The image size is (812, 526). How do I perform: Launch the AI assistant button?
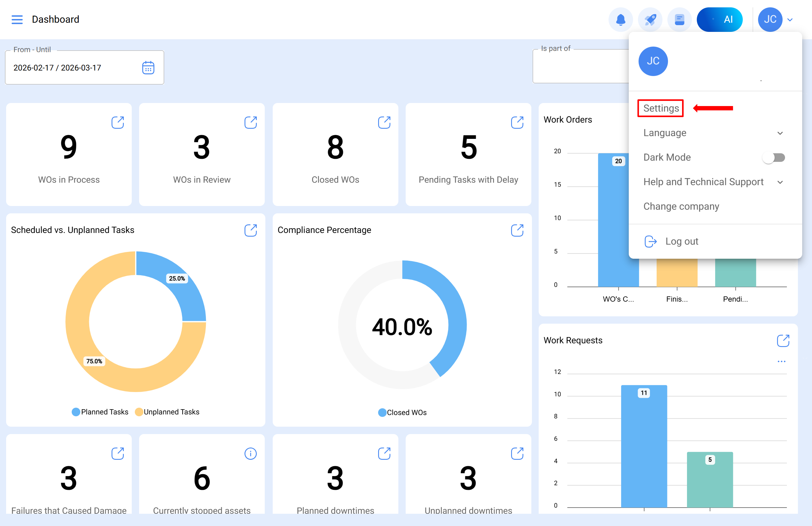[719, 19]
